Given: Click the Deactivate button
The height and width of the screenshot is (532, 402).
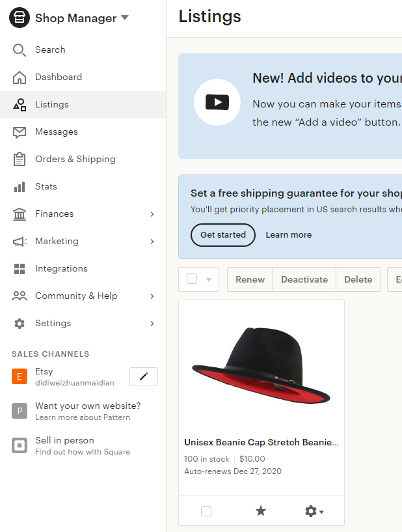Looking at the screenshot, I should [x=304, y=279].
